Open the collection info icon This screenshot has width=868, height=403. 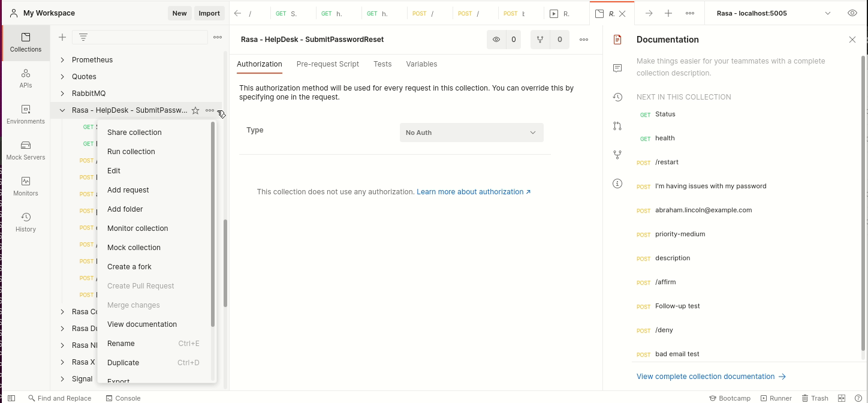pyautogui.click(x=617, y=184)
